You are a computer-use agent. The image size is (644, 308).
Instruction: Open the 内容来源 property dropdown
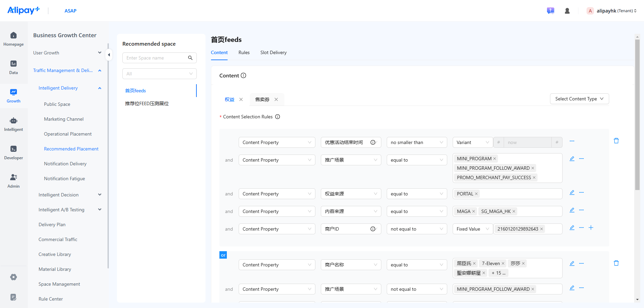pyautogui.click(x=351, y=211)
